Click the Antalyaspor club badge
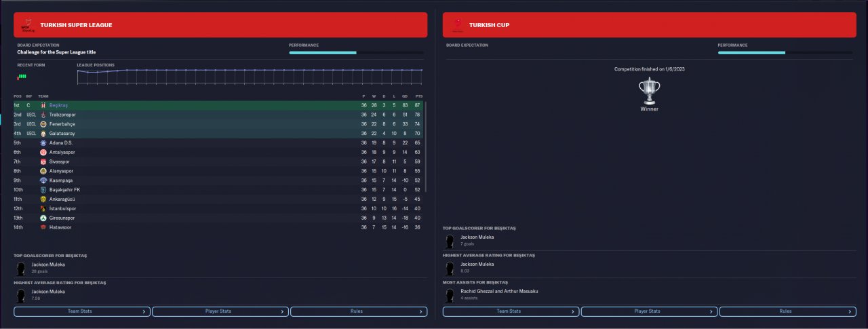The height and width of the screenshot is (329, 868). pyautogui.click(x=43, y=153)
